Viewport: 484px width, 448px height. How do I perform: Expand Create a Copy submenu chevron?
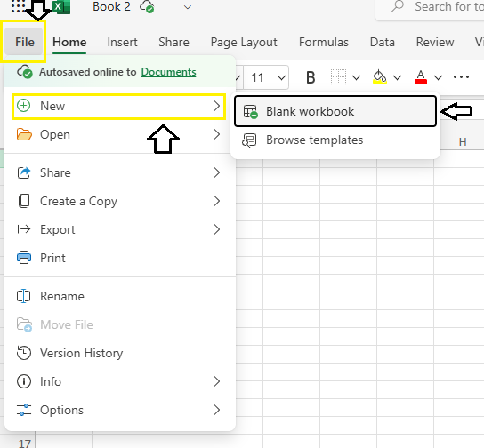pos(217,201)
